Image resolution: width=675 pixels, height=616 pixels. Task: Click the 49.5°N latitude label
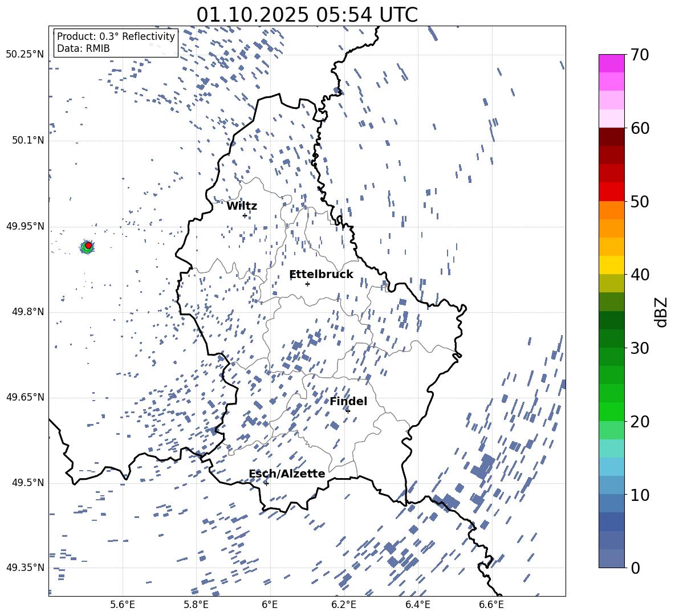[x=28, y=483]
